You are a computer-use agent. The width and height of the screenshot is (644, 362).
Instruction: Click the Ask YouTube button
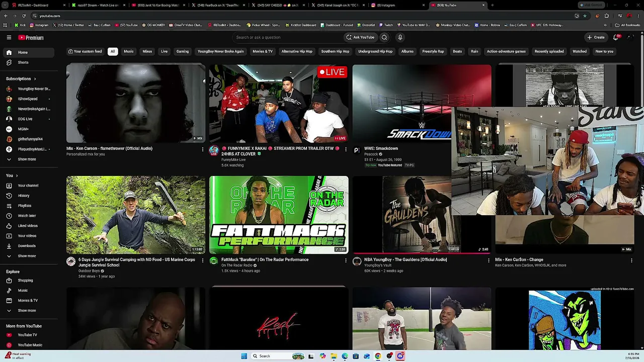point(360,37)
